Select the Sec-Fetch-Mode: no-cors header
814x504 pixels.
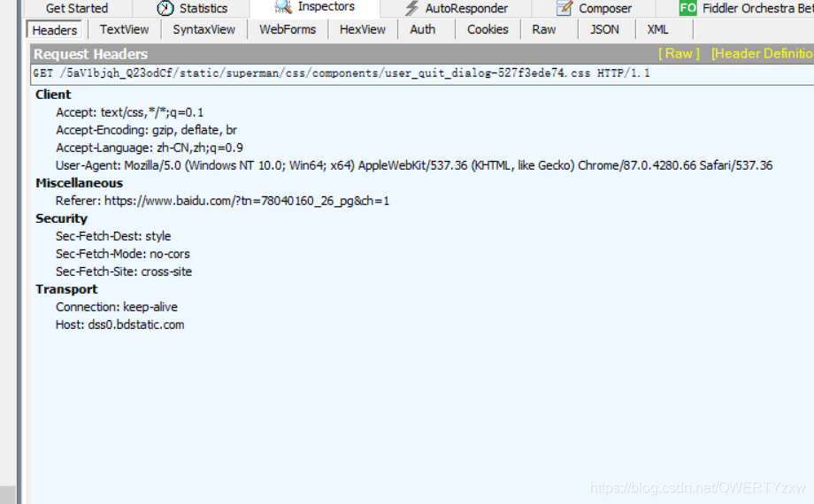(x=122, y=254)
